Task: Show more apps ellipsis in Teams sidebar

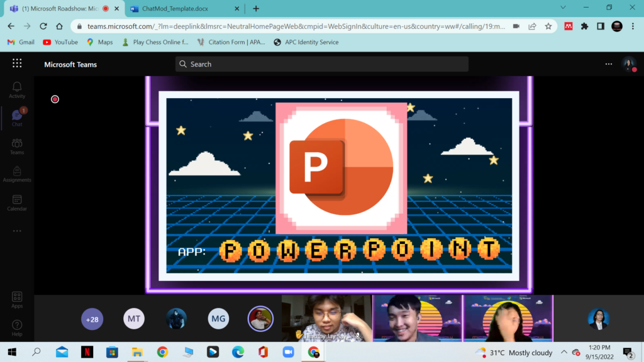Action: click(x=17, y=231)
